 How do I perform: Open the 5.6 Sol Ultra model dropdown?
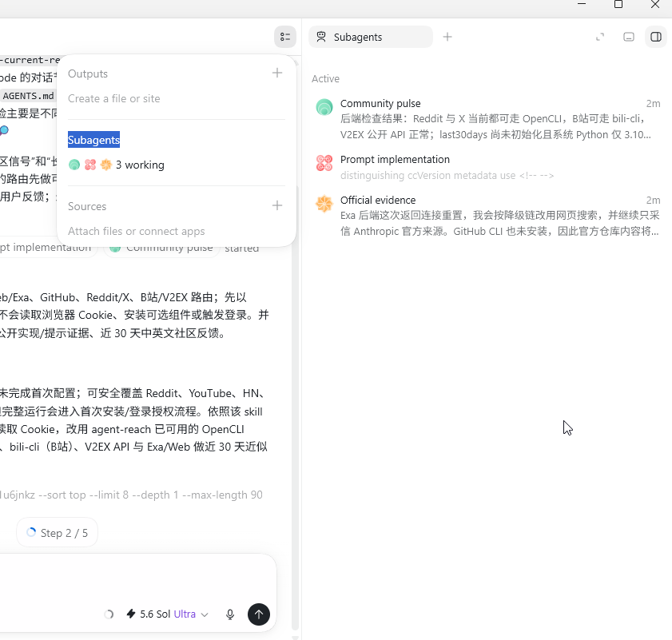pos(168,614)
